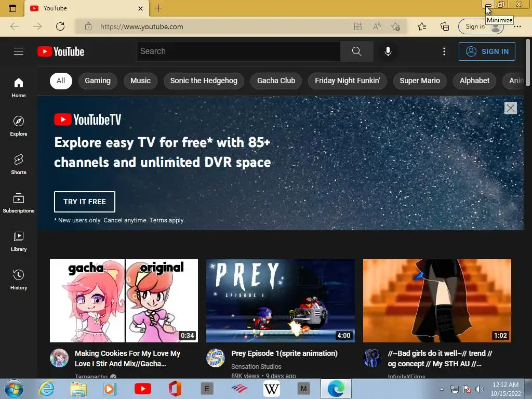The height and width of the screenshot is (399, 532).
Task: Open Library in the sidebar
Action: click(19, 241)
